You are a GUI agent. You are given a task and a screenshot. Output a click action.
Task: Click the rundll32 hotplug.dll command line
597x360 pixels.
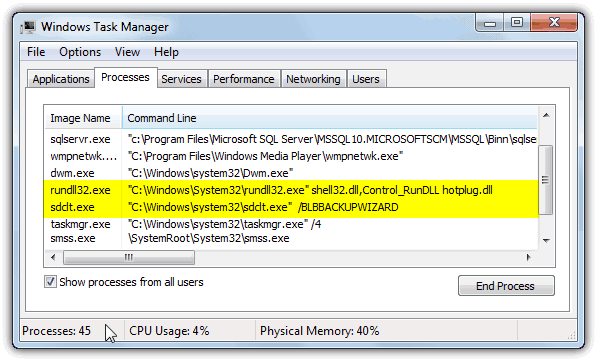pos(310,190)
